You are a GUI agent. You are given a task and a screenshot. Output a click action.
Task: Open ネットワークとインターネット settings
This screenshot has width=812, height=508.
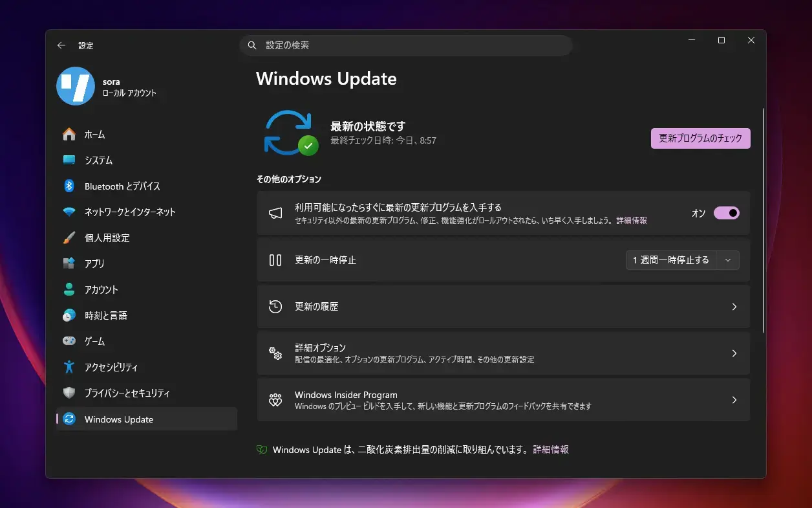(x=147, y=212)
